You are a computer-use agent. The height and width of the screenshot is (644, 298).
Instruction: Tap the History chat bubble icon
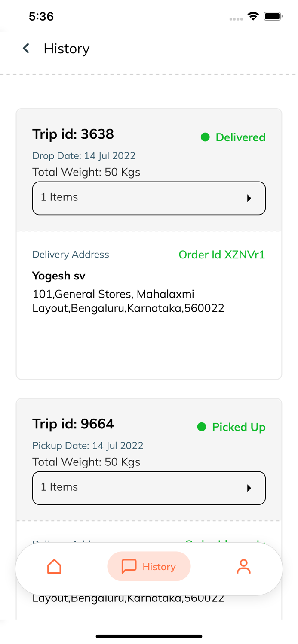click(129, 567)
